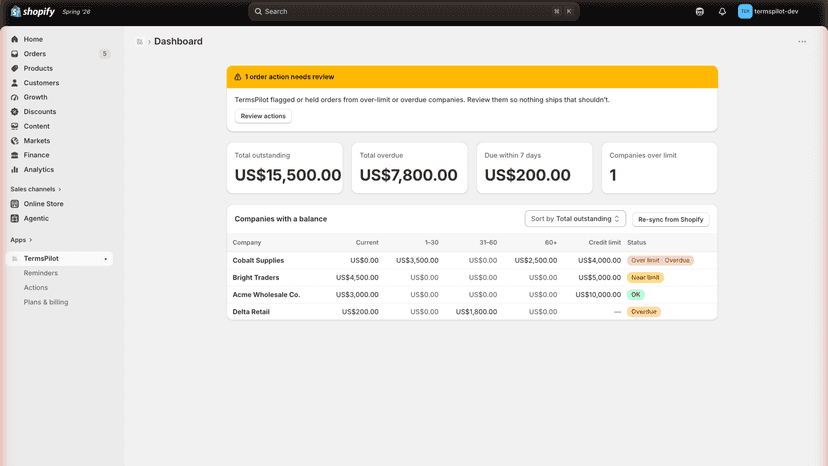The height and width of the screenshot is (466, 828).
Task: Click the US$4,500.00 current balance cell
Action: pyautogui.click(x=357, y=277)
